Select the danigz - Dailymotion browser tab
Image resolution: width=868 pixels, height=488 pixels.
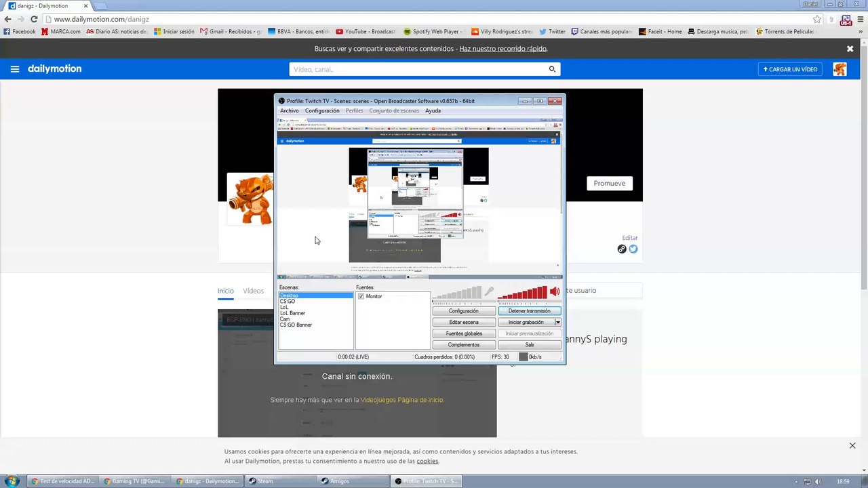[46, 6]
